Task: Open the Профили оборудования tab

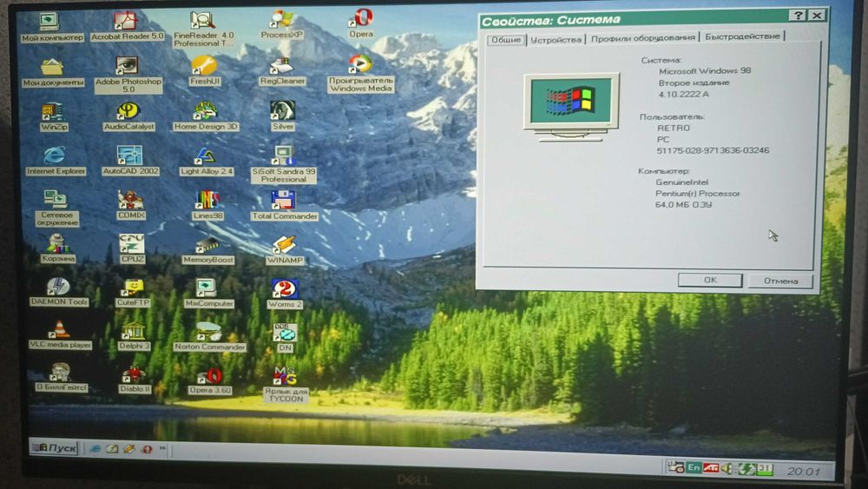Action: [642, 38]
